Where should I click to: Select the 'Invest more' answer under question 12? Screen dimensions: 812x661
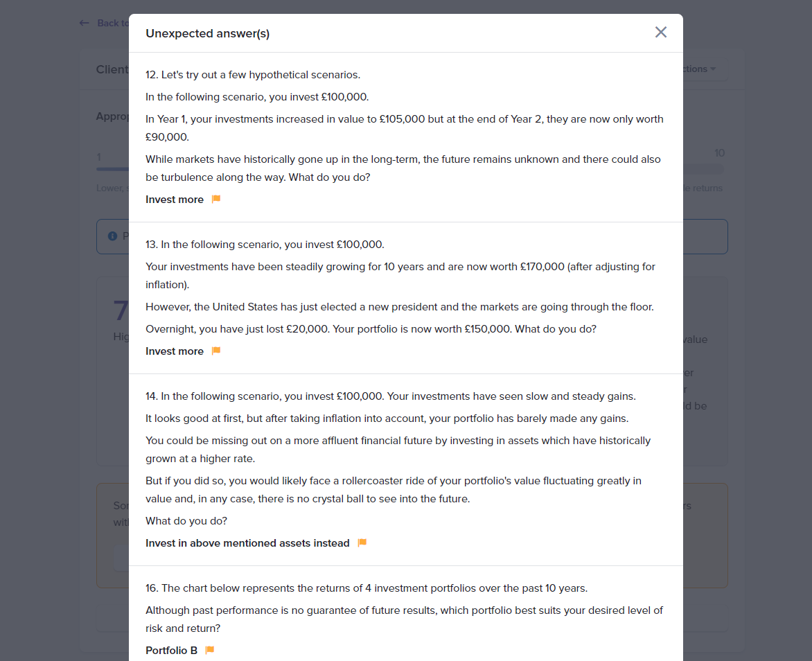[175, 200]
